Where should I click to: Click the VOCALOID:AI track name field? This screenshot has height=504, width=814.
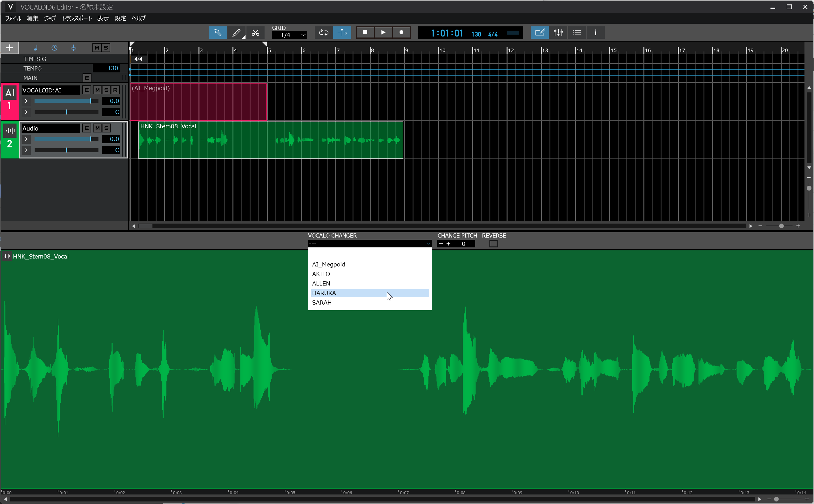[50, 90]
